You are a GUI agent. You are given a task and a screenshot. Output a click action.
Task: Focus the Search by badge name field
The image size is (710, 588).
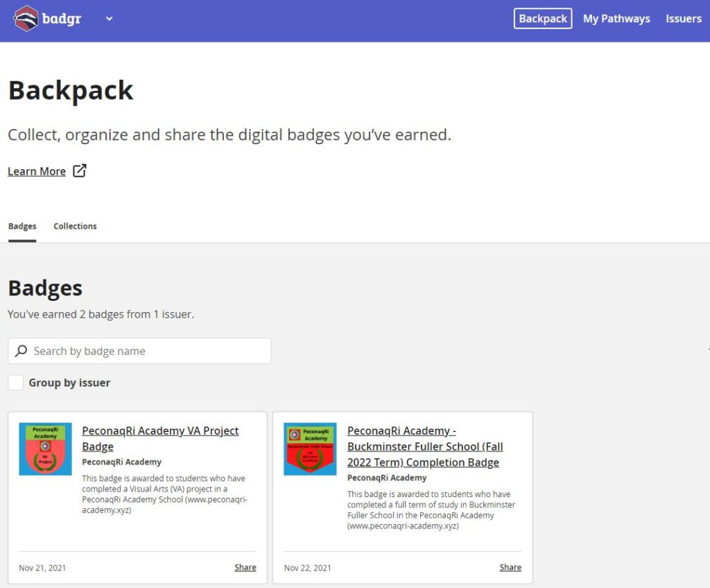click(x=139, y=351)
